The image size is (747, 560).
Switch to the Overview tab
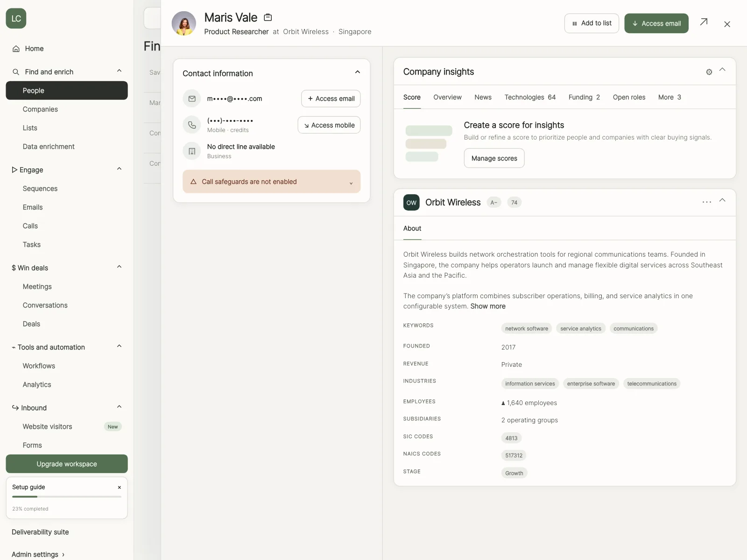coord(447,97)
